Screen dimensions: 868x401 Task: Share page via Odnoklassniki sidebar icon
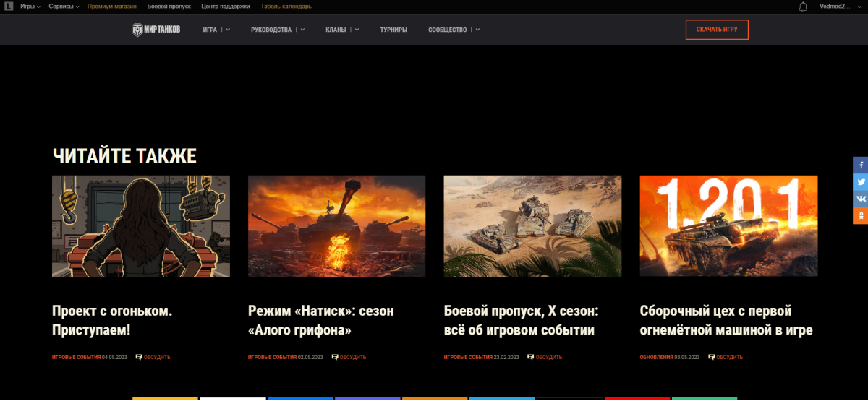861,215
